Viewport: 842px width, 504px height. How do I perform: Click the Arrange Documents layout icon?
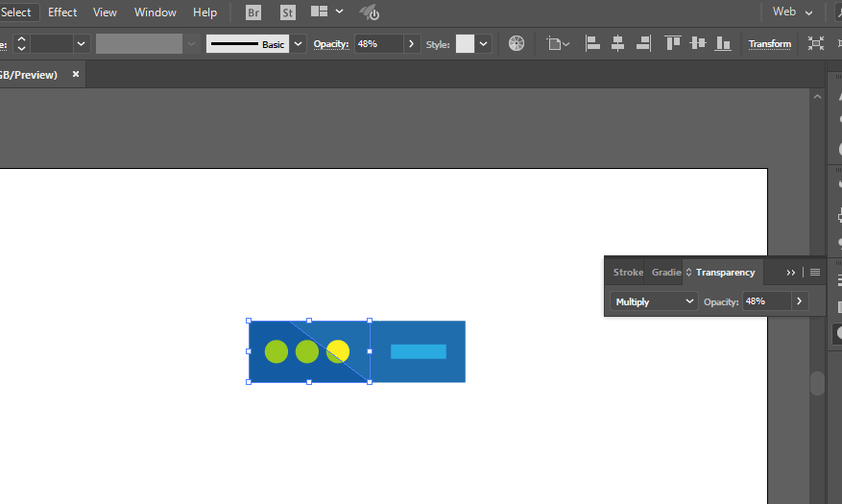(x=320, y=12)
